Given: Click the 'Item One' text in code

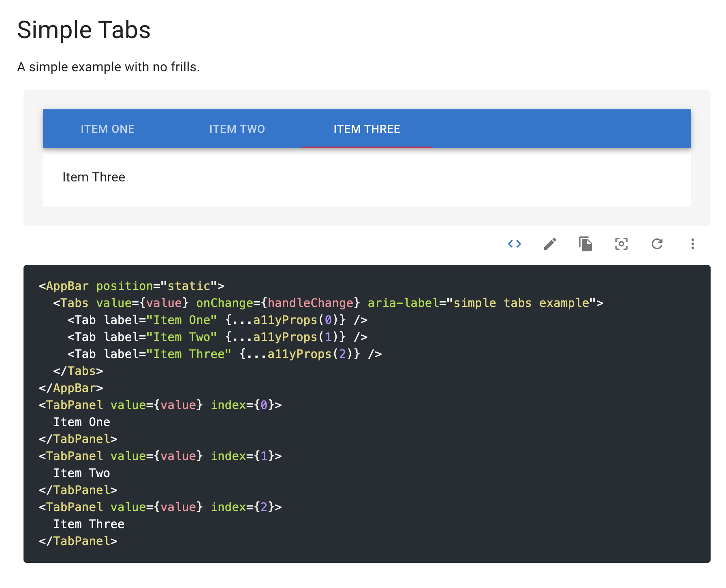Looking at the screenshot, I should 82,422.
